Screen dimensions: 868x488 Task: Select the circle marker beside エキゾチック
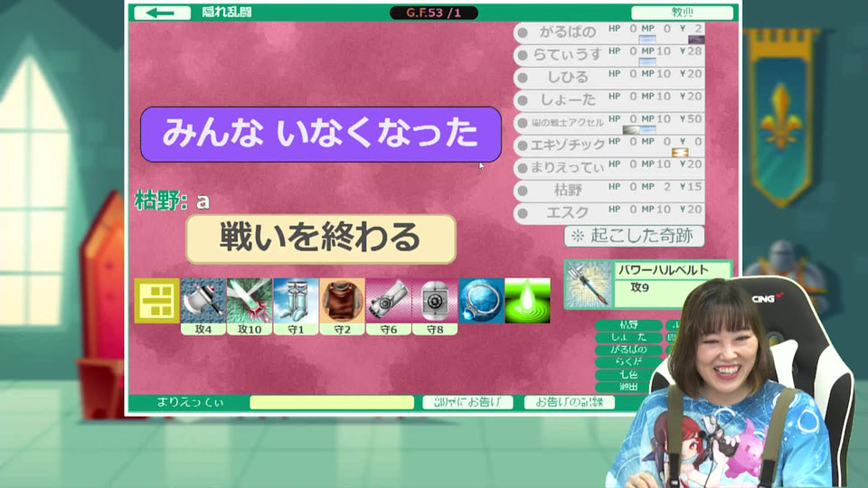click(x=522, y=145)
